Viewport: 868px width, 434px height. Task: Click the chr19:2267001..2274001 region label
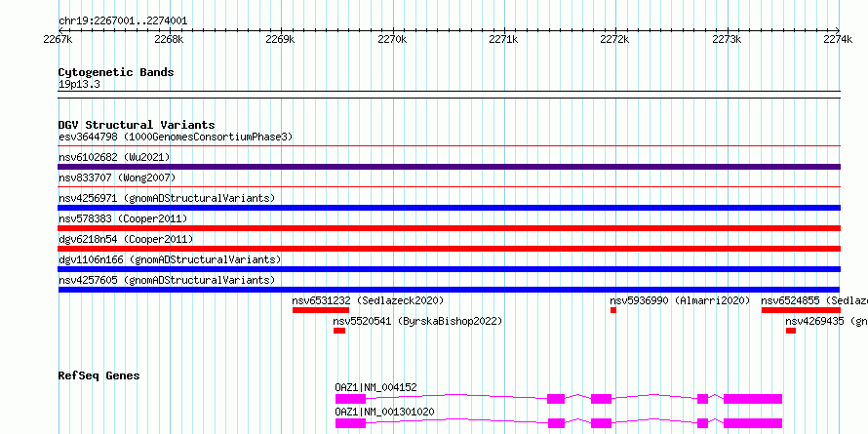pyautogui.click(x=123, y=21)
